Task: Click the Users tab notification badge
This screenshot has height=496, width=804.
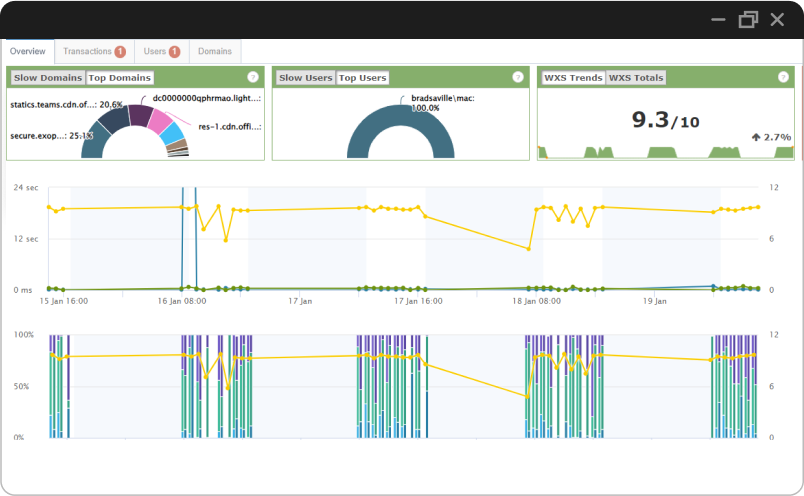Action: coord(174,51)
